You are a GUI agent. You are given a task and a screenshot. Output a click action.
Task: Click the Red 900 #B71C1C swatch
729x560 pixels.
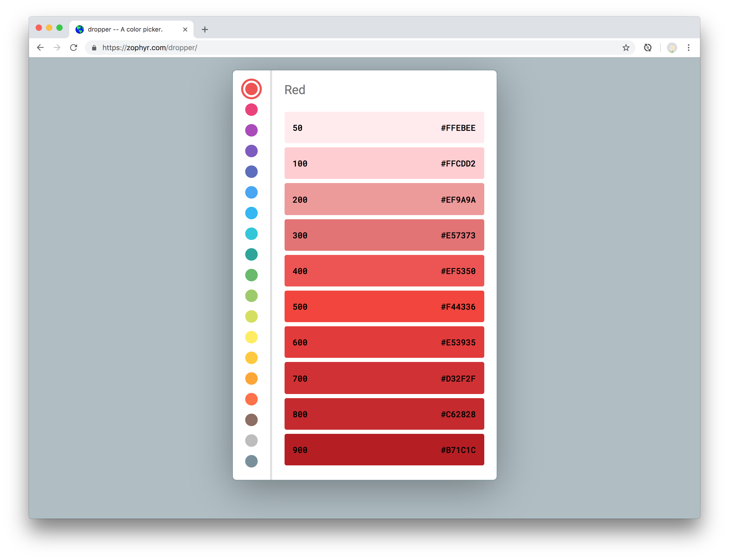point(384,449)
